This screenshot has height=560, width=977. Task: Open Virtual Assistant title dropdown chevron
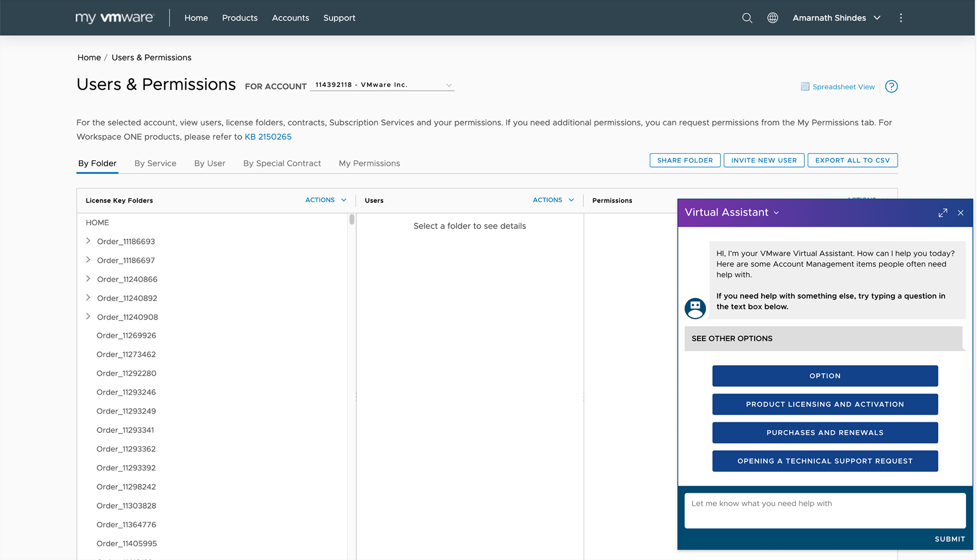click(x=777, y=213)
